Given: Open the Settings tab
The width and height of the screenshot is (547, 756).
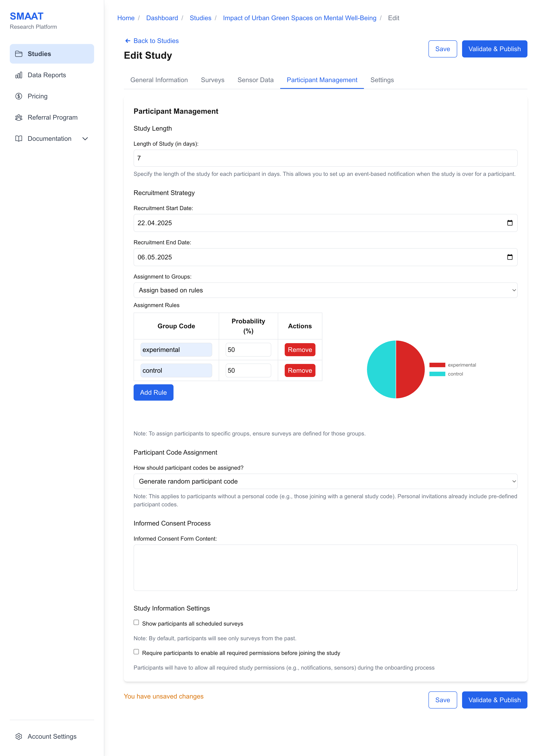Looking at the screenshot, I should point(382,80).
